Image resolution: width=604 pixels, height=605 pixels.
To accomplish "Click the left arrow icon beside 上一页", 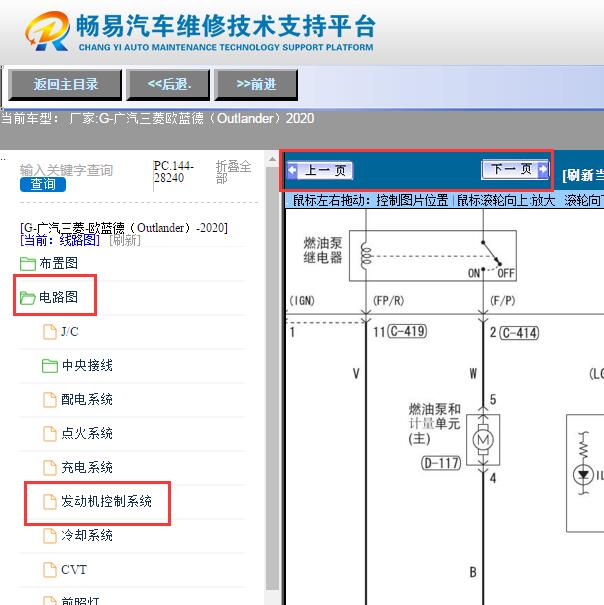I will click(x=293, y=170).
